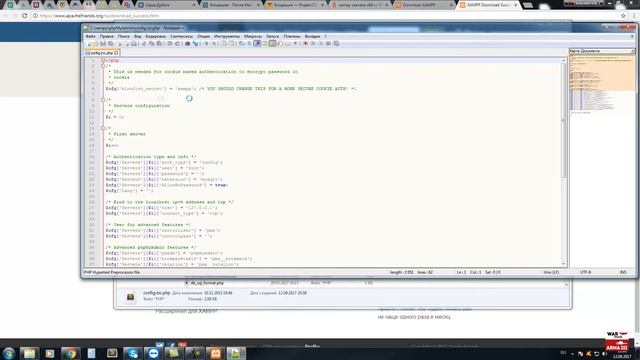Open the XAMPP orange taskbar icon
The image size is (640, 360).
(216, 353)
